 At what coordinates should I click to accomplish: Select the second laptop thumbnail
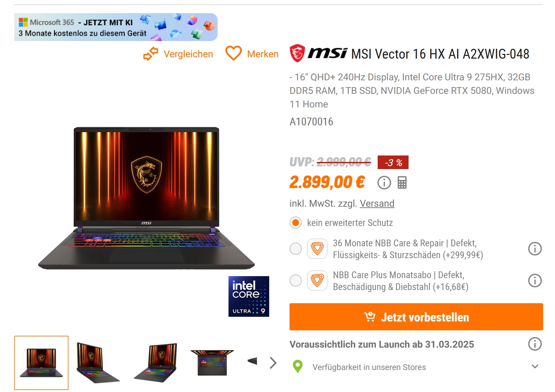98,363
